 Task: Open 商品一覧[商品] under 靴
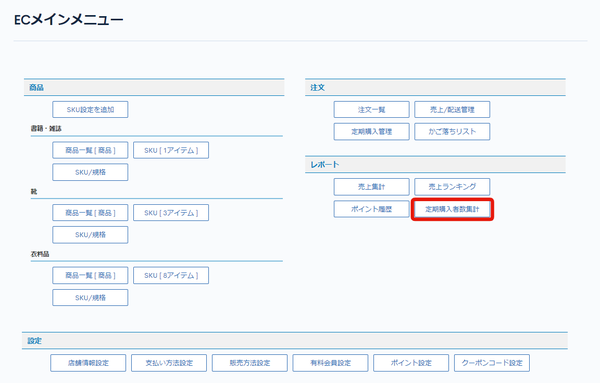[x=90, y=213]
